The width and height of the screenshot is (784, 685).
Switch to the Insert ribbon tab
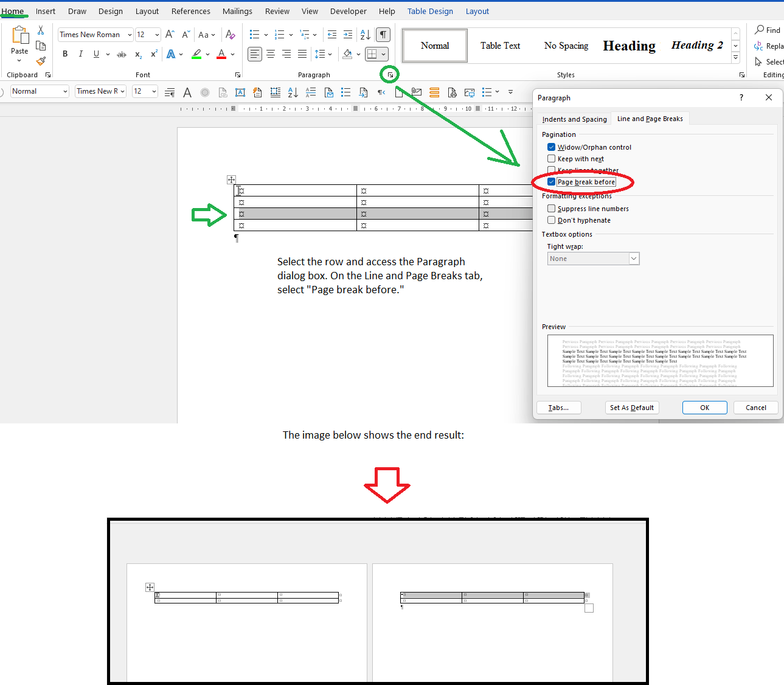[x=46, y=11]
